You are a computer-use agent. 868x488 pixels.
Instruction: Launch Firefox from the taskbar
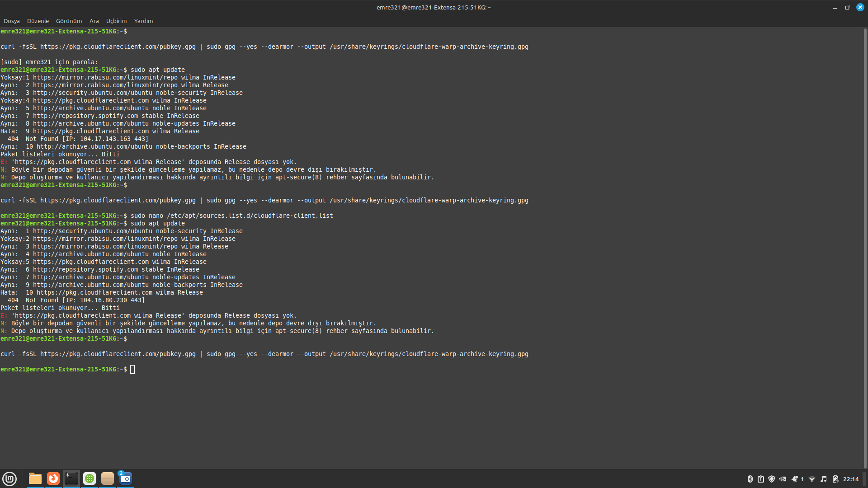(53, 479)
